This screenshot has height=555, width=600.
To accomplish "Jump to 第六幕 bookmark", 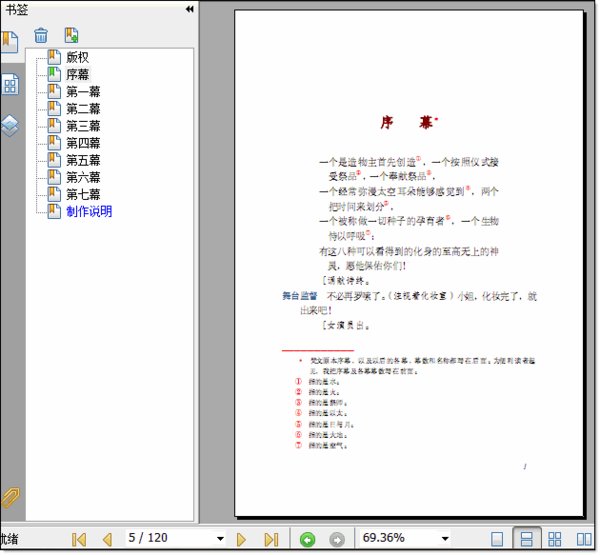I will click(x=83, y=177).
